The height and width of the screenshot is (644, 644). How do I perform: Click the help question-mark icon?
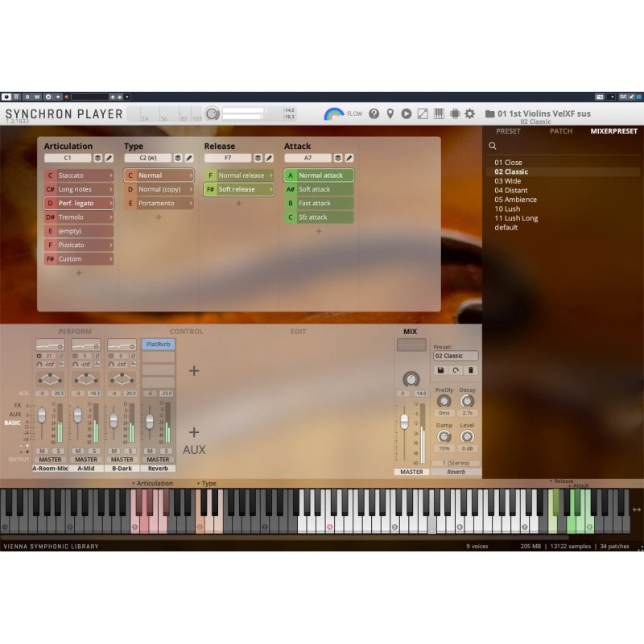click(373, 114)
